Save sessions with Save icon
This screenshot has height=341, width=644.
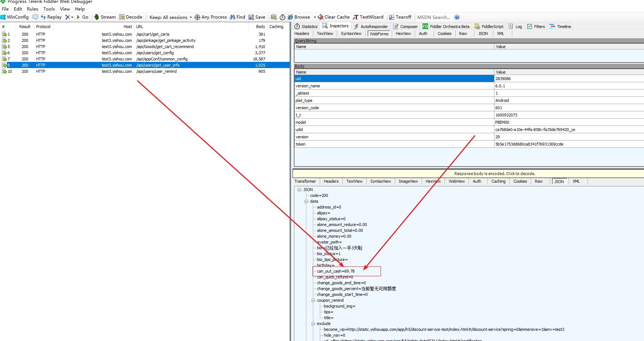257,17
